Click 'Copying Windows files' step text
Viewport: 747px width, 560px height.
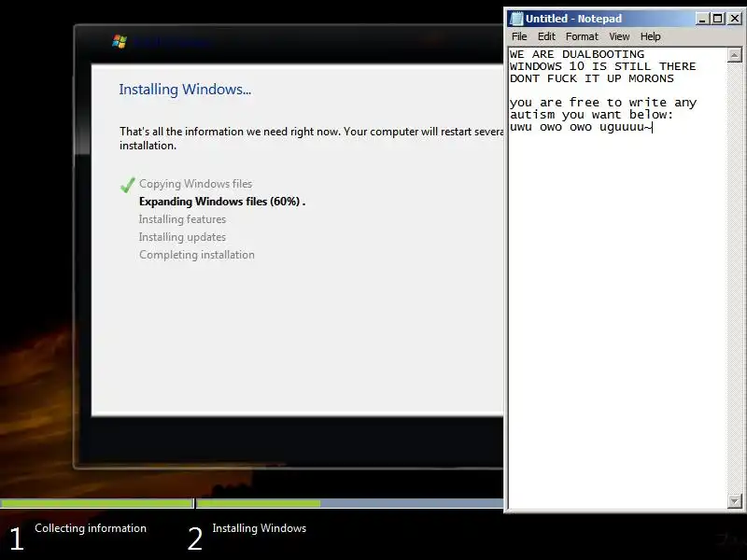coord(195,184)
